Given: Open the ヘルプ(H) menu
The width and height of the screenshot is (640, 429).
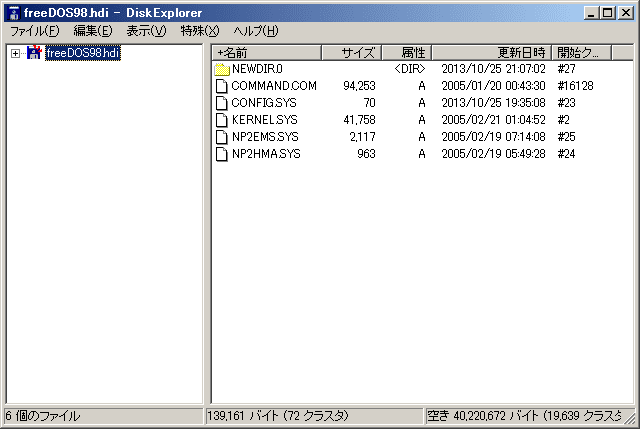Looking at the screenshot, I should pos(256,31).
